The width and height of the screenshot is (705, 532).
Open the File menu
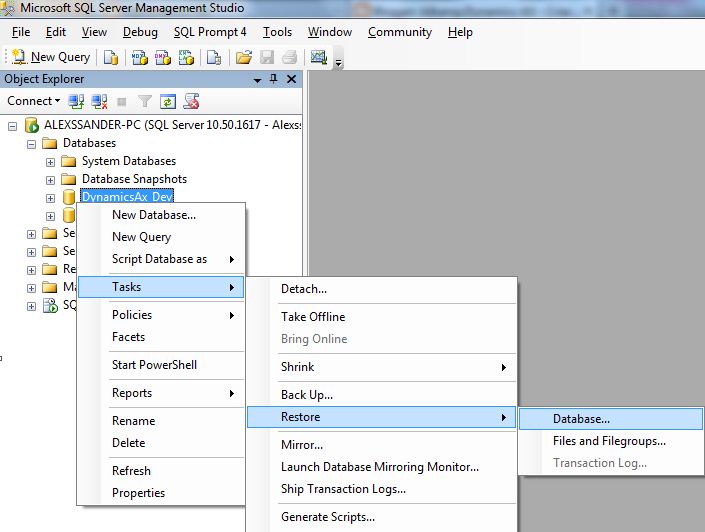(21, 32)
